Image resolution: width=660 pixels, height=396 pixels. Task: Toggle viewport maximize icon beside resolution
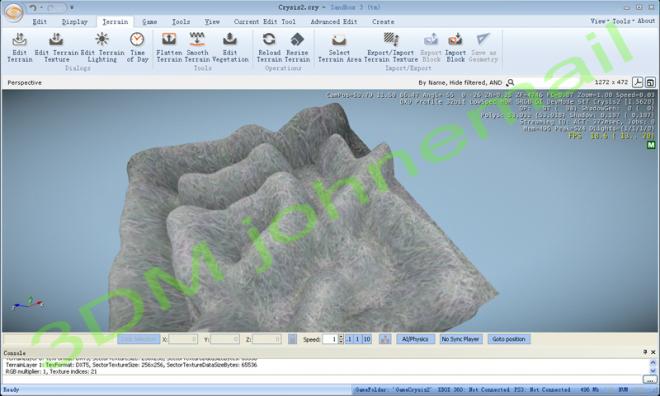[x=650, y=82]
